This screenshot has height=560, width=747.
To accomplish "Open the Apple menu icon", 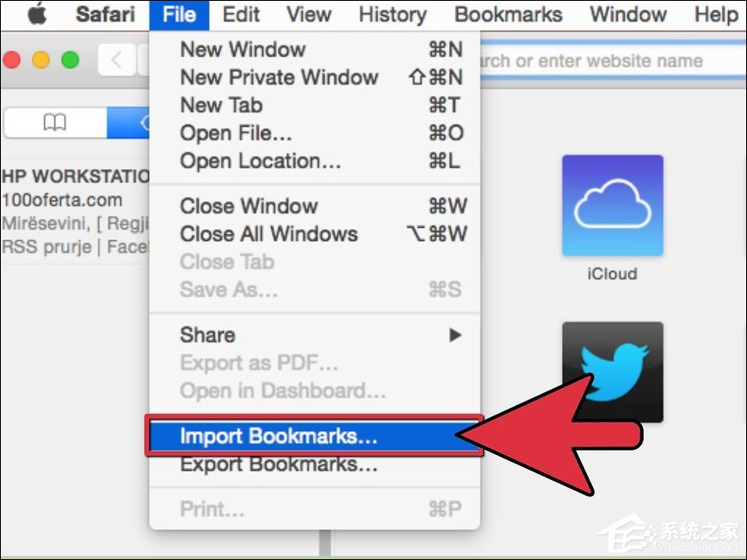I will point(38,15).
